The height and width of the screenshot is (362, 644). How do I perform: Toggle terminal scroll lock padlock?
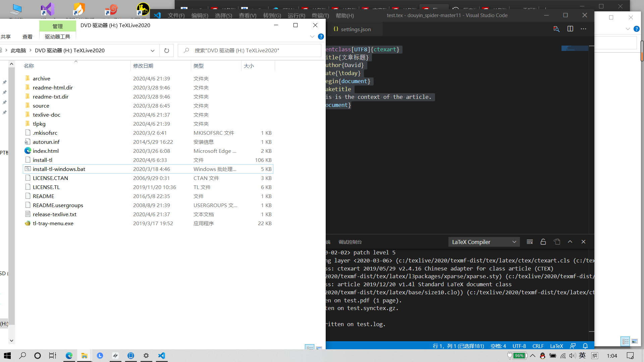543,242
